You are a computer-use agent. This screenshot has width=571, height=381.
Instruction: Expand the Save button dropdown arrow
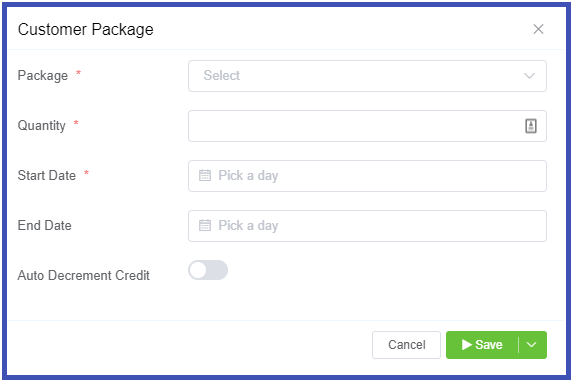click(x=532, y=345)
